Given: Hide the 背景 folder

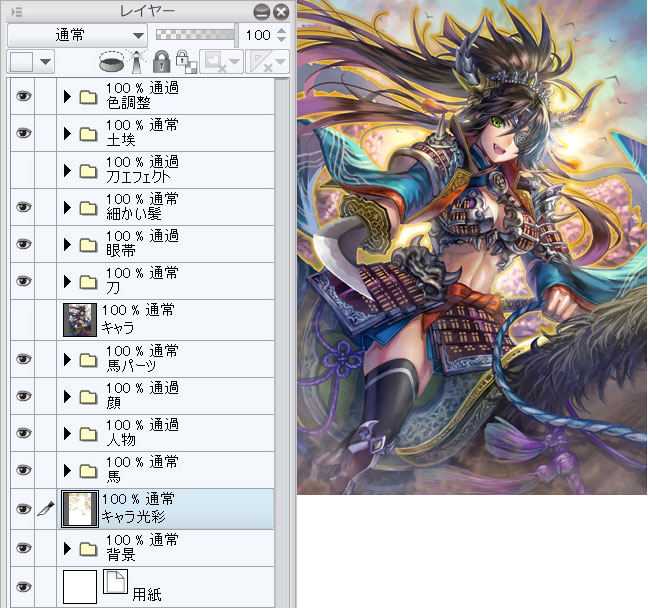Looking at the screenshot, I should [23, 548].
